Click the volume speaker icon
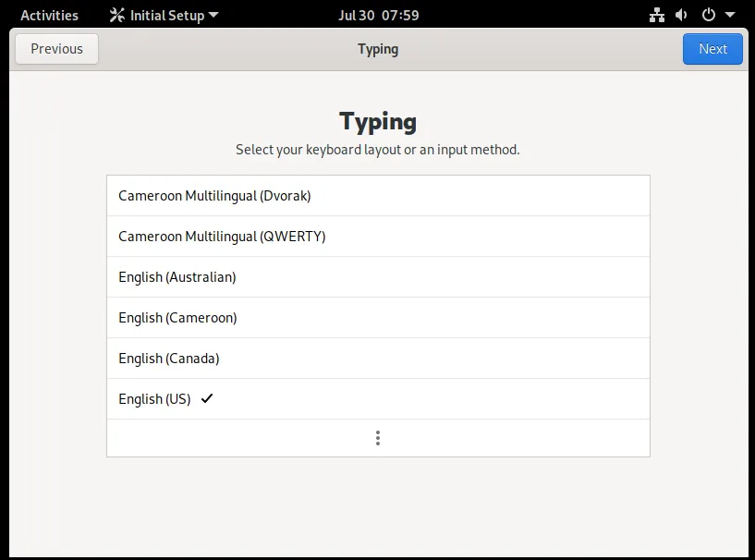The width and height of the screenshot is (755, 560). tap(682, 15)
